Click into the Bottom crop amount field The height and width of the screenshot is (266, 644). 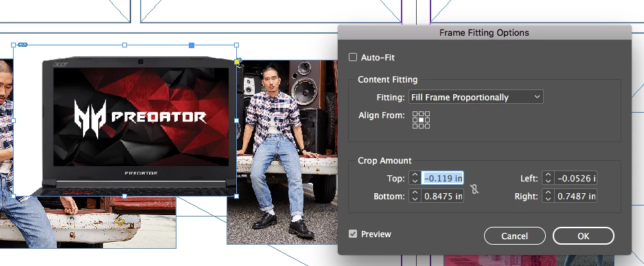[443, 196]
